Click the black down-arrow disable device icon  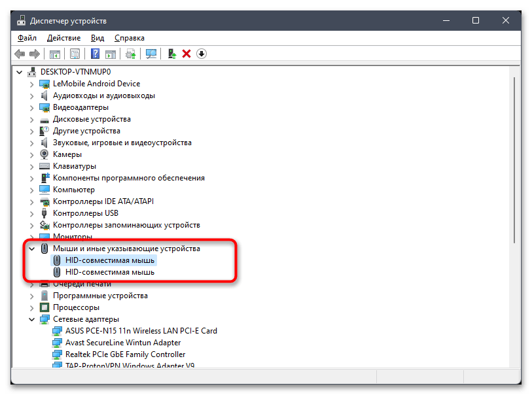(202, 54)
